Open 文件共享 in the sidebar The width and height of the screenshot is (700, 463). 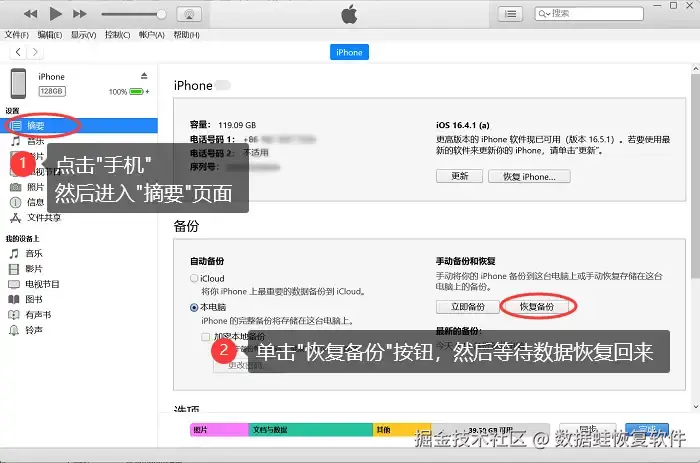pyautogui.click(x=36, y=217)
